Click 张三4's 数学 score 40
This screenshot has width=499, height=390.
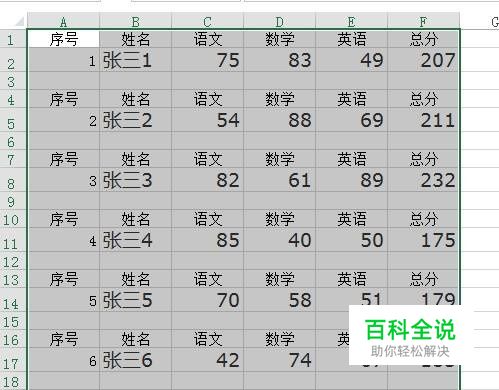point(279,240)
